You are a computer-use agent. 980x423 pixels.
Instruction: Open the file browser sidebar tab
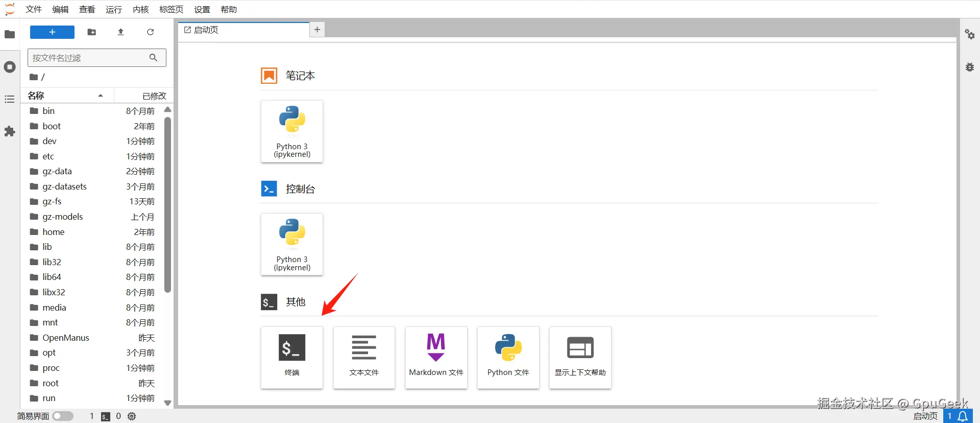click(10, 34)
